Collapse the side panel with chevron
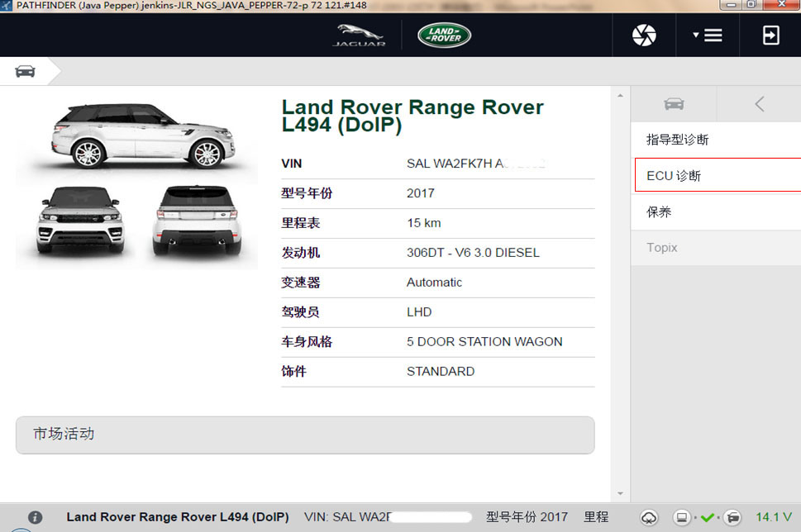Viewport: 801px width, 532px height. [759, 104]
